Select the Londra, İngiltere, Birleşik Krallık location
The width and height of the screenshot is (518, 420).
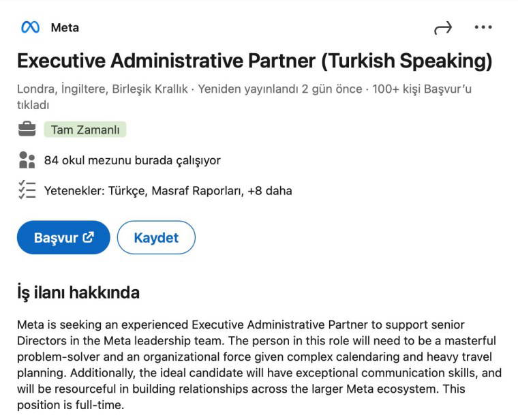(102, 89)
